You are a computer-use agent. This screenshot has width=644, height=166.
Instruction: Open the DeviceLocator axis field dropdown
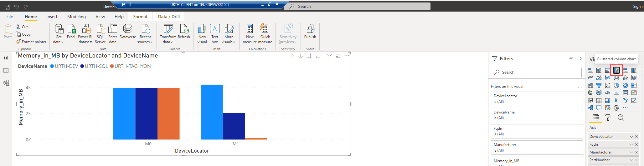(x=631, y=137)
